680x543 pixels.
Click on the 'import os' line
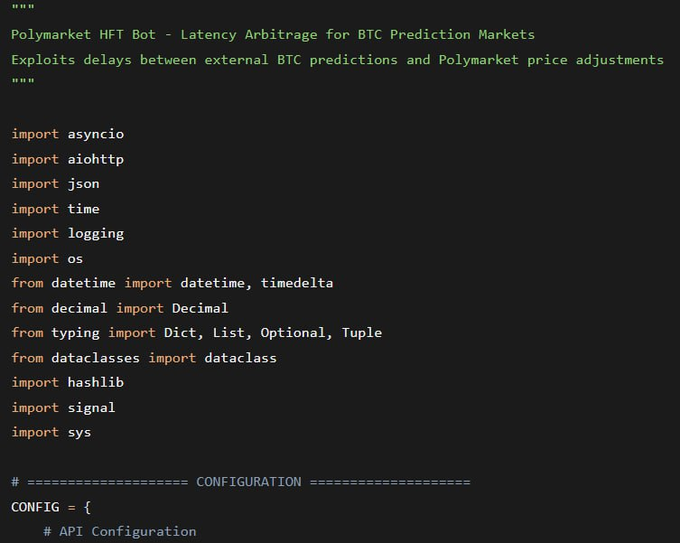coord(47,258)
